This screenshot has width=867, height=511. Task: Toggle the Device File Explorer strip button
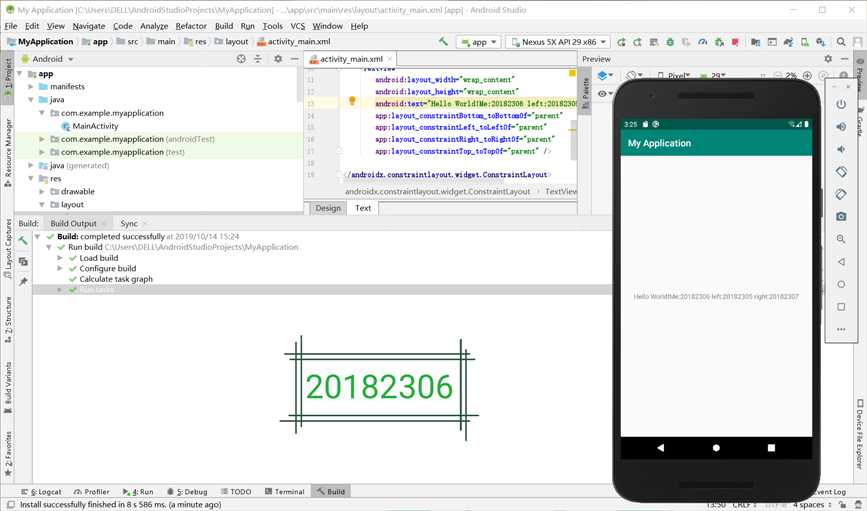[859, 435]
